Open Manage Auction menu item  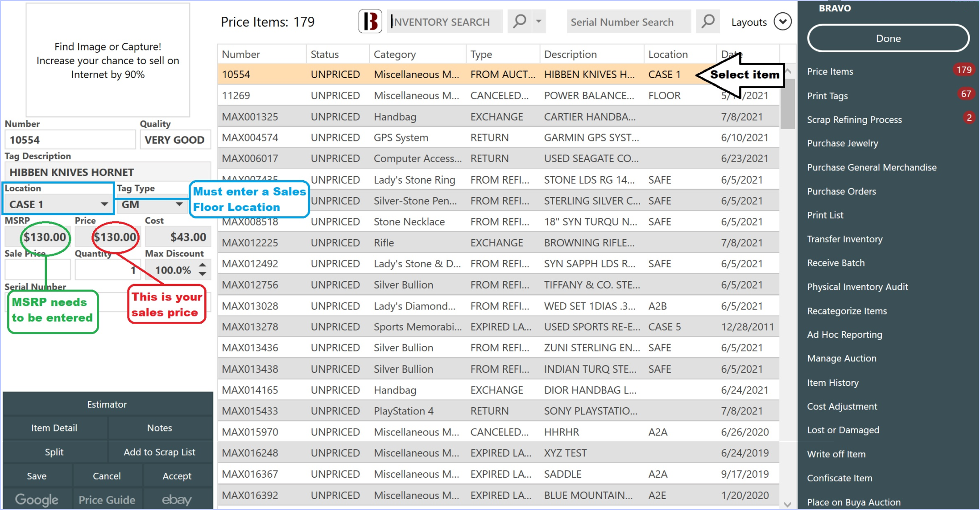tap(841, 358)
